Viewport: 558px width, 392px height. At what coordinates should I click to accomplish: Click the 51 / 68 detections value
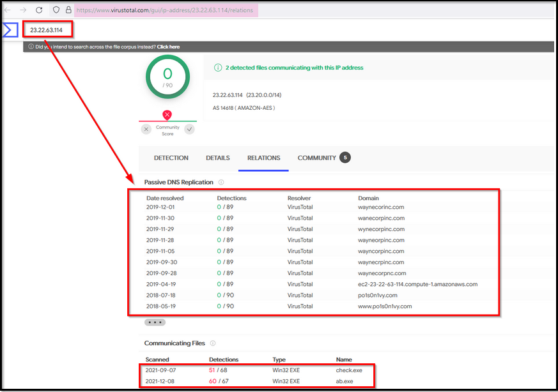click(x=218, y=370)
